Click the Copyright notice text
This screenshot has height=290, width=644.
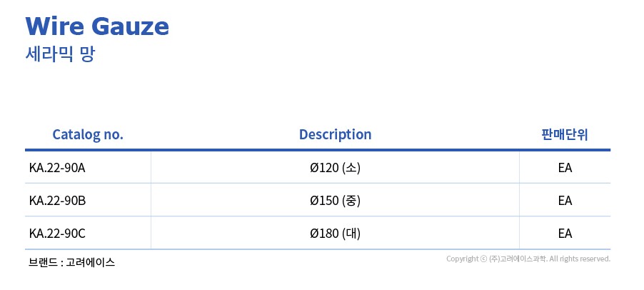point(528,259)
